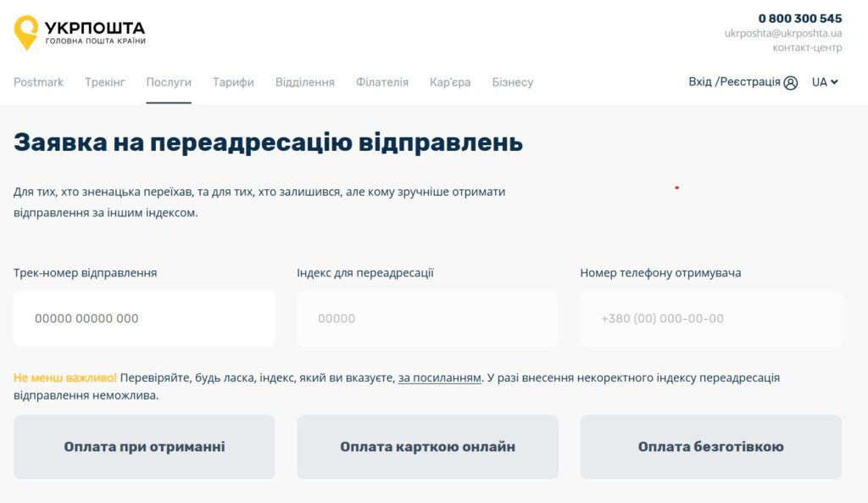Open the Трекінг tab
The image size is (868, 503).
tap(103, 81)
